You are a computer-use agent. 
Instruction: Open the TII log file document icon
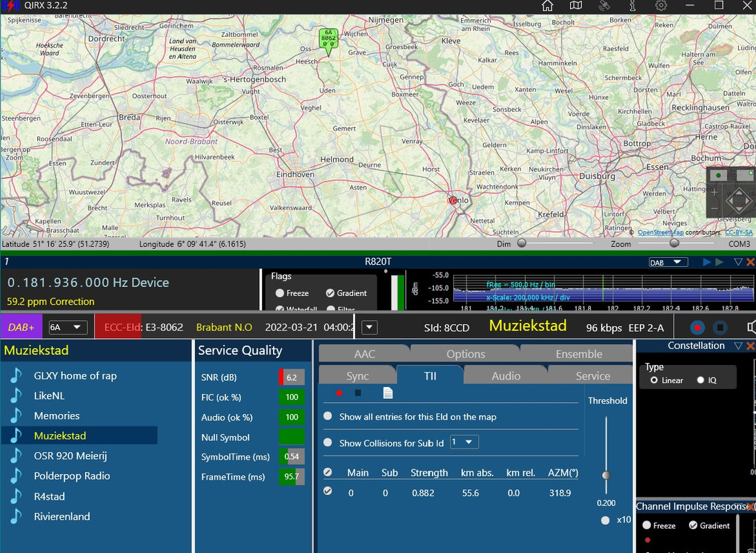click(388, 393)
